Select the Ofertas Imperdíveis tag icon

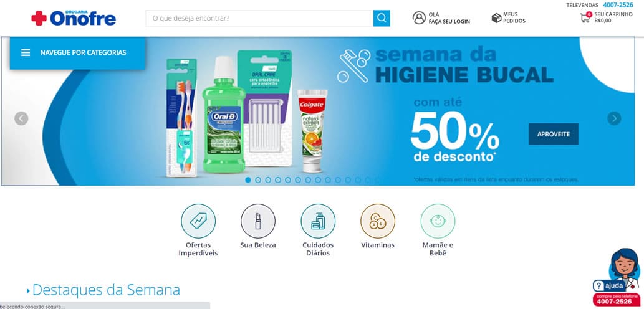198,221
